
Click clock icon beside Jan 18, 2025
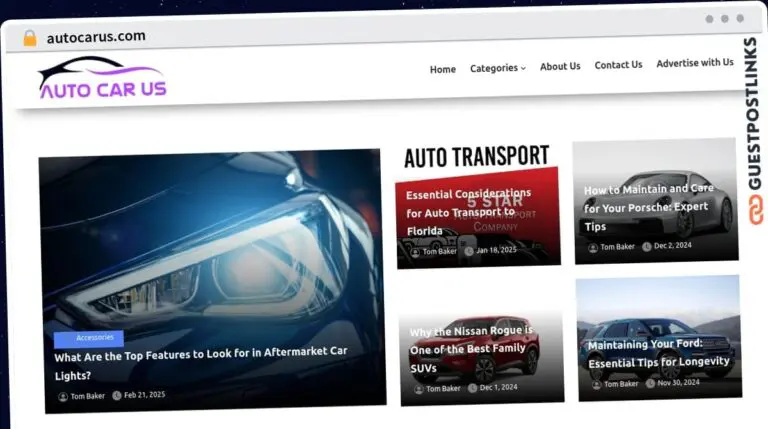pyautogui.click(x=468, y=250)
